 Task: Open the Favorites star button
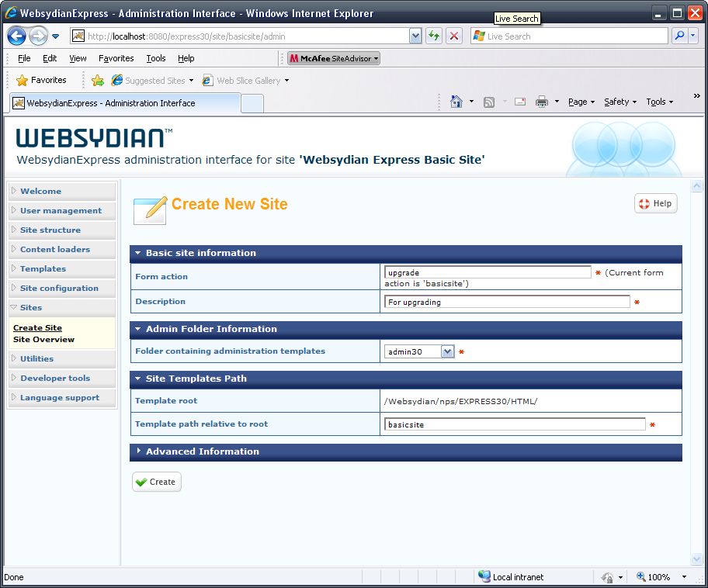click(x=41, y=81)
